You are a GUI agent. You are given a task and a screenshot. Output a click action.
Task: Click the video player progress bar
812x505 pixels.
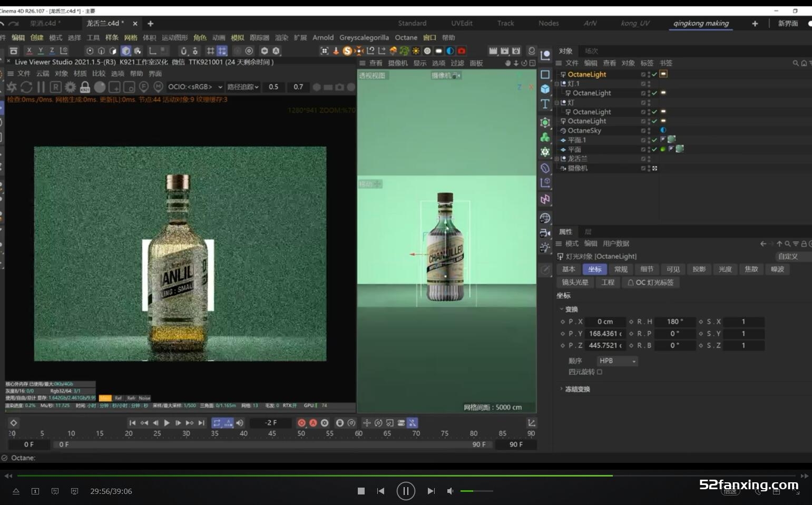(406, 475)
